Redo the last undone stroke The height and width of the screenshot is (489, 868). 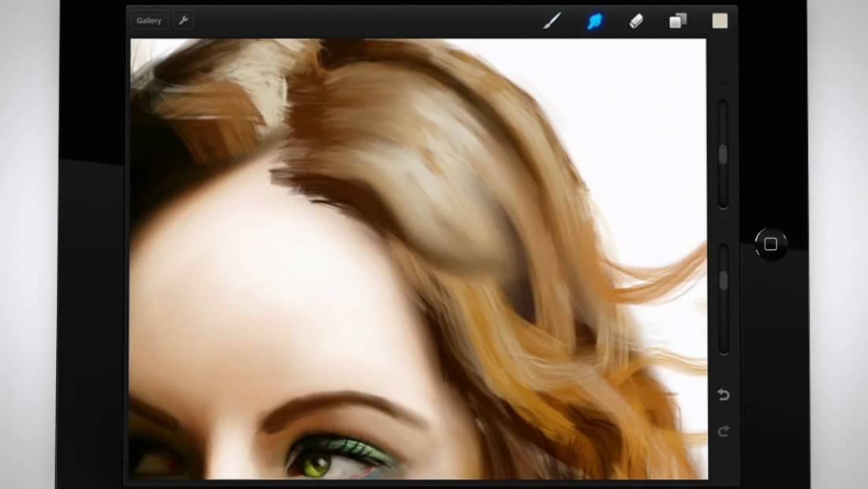(724, 431)
